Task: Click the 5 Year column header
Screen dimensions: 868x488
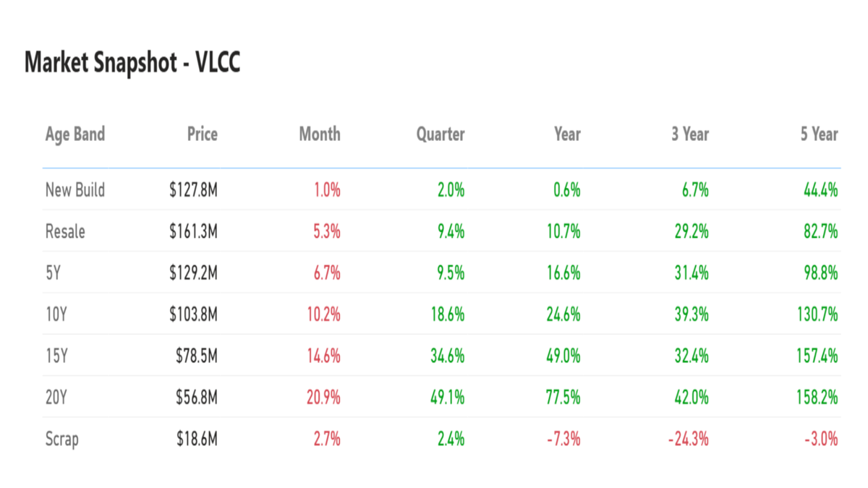Action: coord(819,134)
